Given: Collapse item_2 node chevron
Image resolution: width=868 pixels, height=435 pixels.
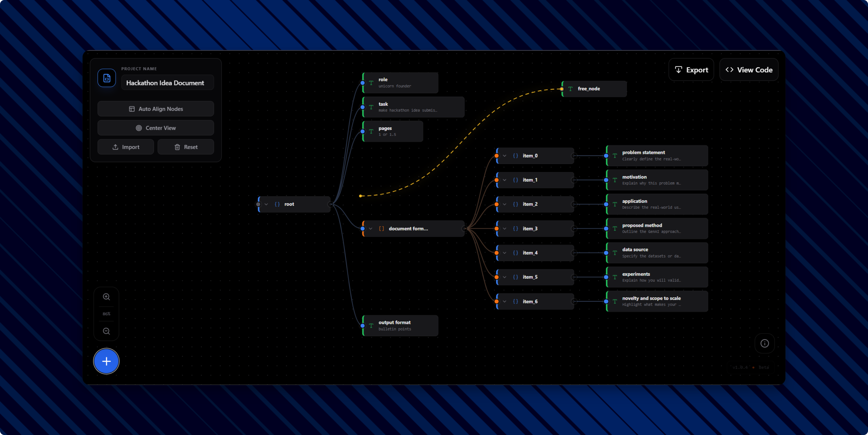Looking at the screenshot, I should pyautogui.click(x=505, y=204).
